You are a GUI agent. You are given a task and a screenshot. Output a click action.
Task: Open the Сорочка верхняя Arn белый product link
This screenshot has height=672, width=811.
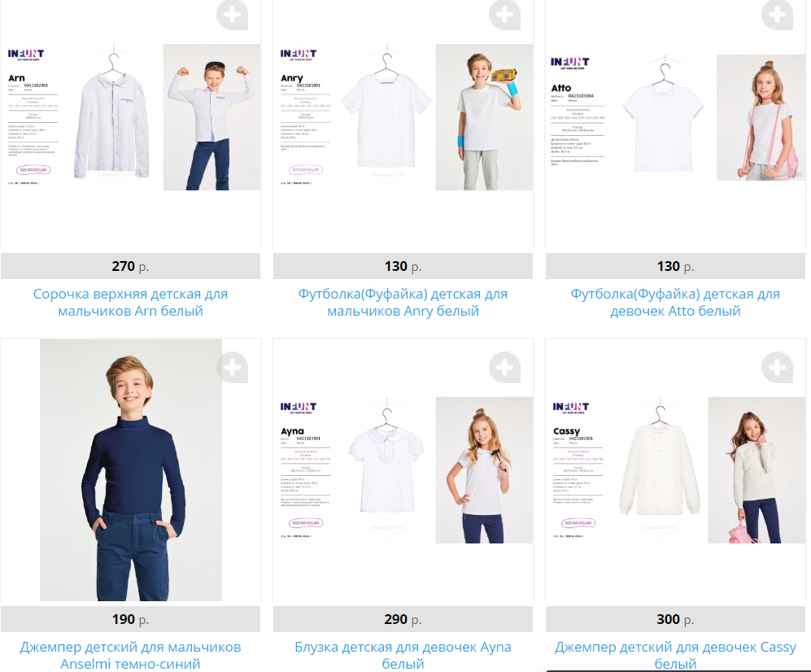130,302
